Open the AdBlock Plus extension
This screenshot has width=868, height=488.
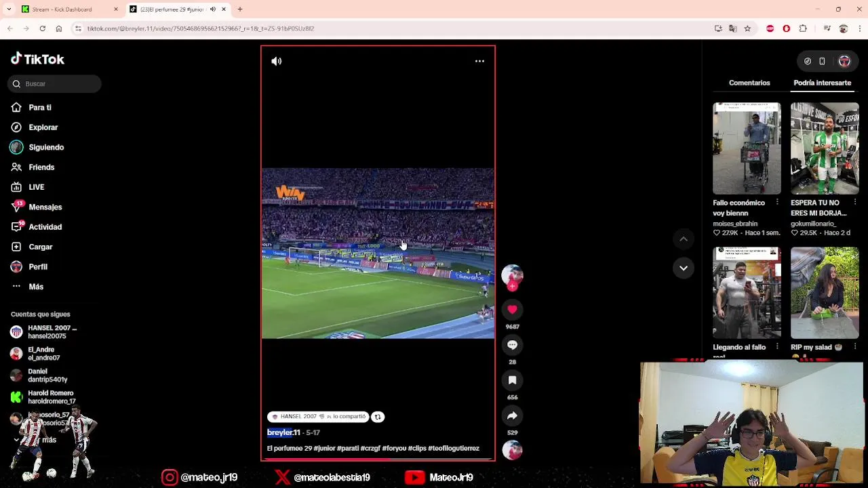click(x=770, y=28)
